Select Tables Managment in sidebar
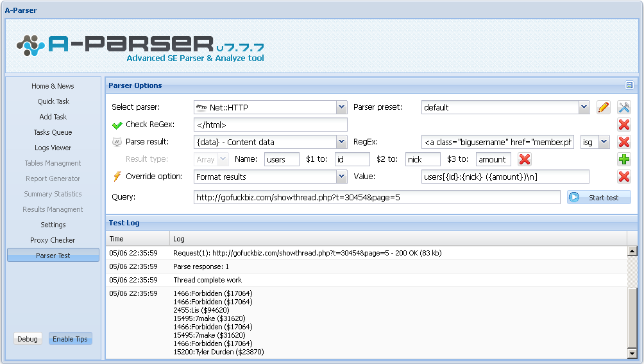 click(x=53, y=163)
